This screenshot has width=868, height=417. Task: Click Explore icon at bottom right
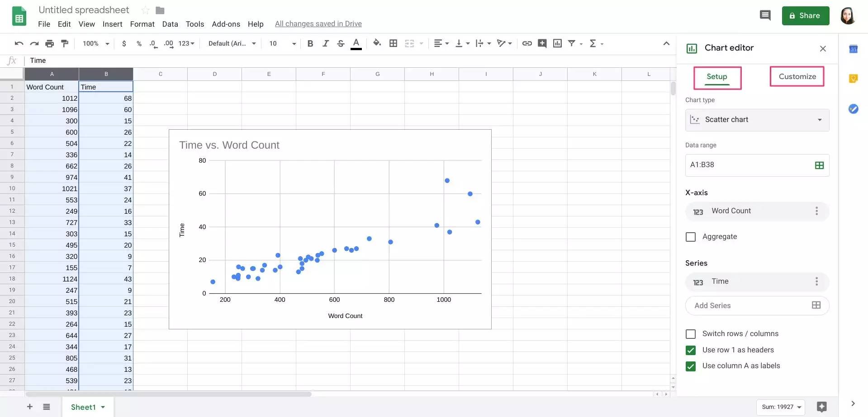821,407
